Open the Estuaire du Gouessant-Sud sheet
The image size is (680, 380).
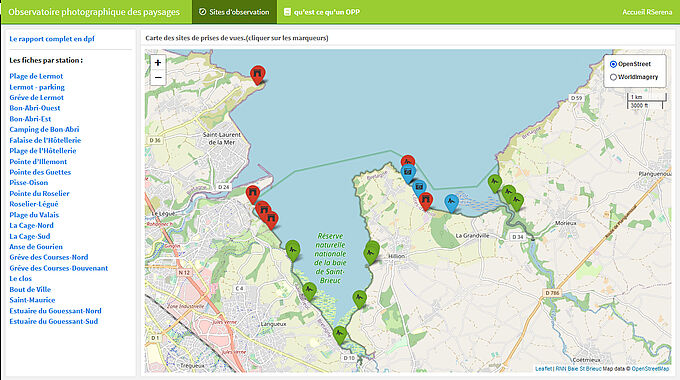click(54, 321)
